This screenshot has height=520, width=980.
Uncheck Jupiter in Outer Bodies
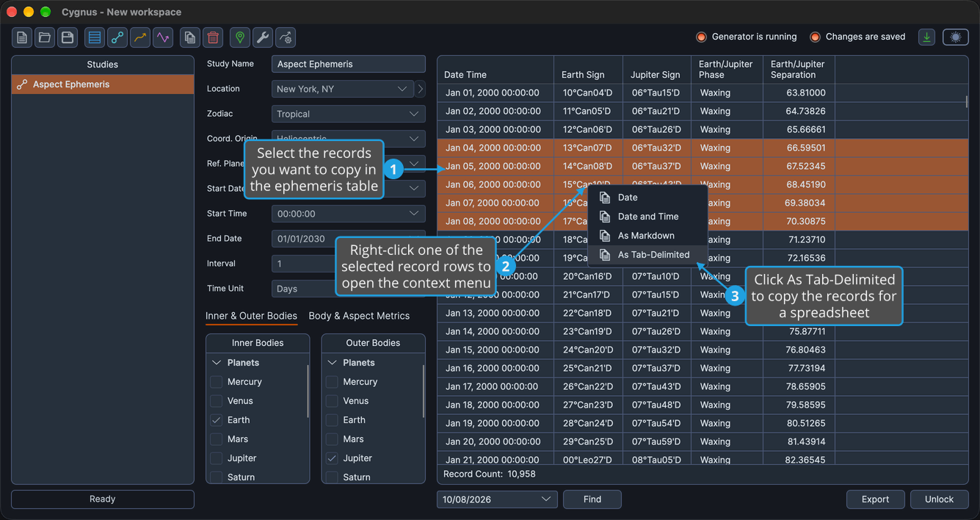point(332,458)
